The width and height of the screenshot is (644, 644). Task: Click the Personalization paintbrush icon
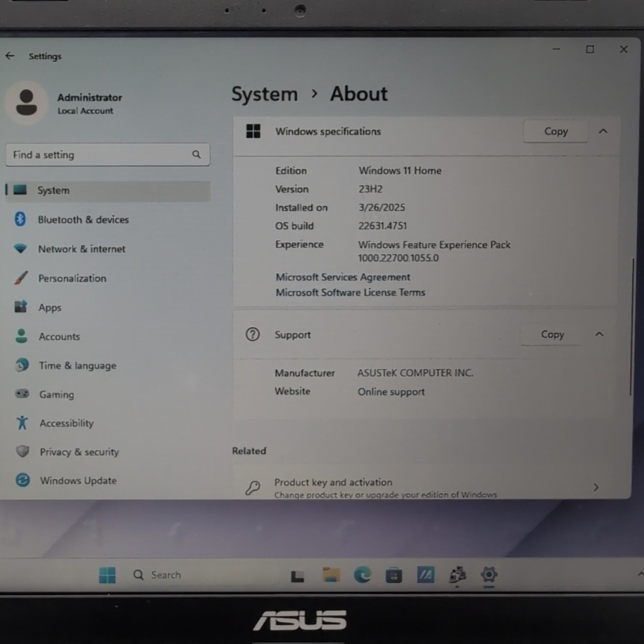click(x=21, y=278)
